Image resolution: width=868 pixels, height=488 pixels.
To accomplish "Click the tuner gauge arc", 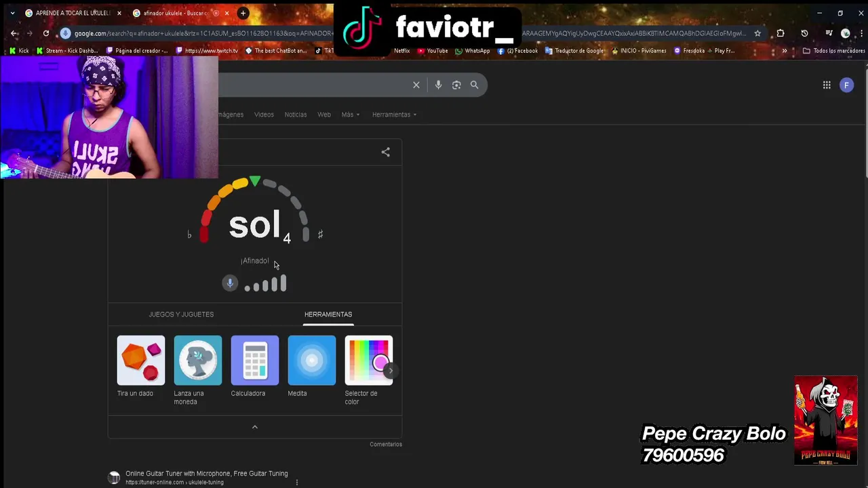I will 255,209.
